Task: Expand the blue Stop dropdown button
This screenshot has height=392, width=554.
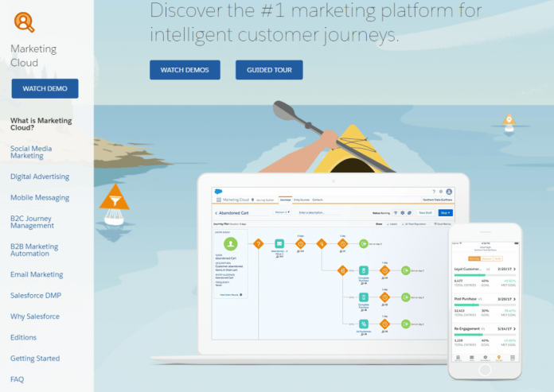Action: [445, 213]
